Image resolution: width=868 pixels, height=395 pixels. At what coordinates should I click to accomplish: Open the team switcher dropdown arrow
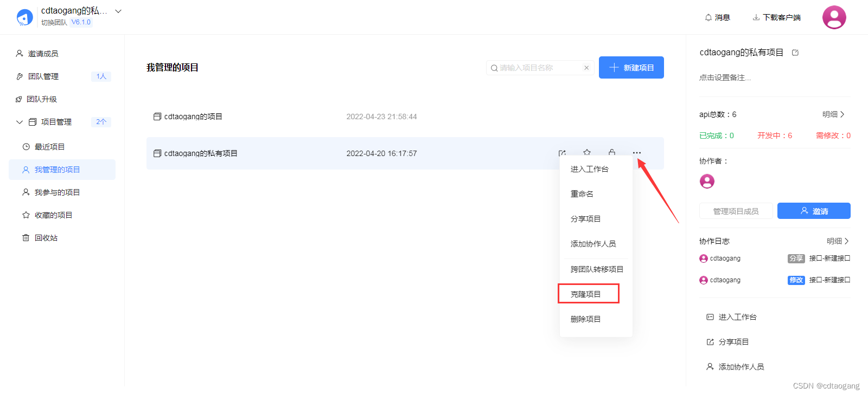(x=118, y=11)
